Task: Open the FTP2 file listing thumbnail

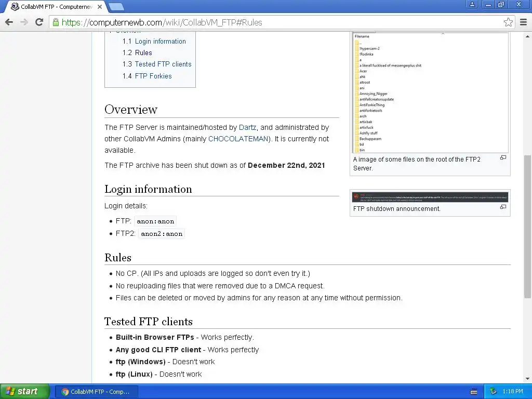Action: tap(430, 92)
